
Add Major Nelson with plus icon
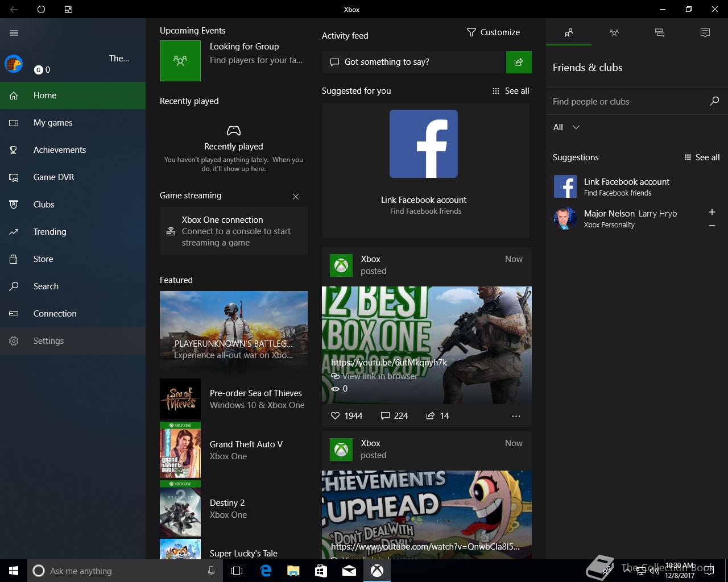712,212
